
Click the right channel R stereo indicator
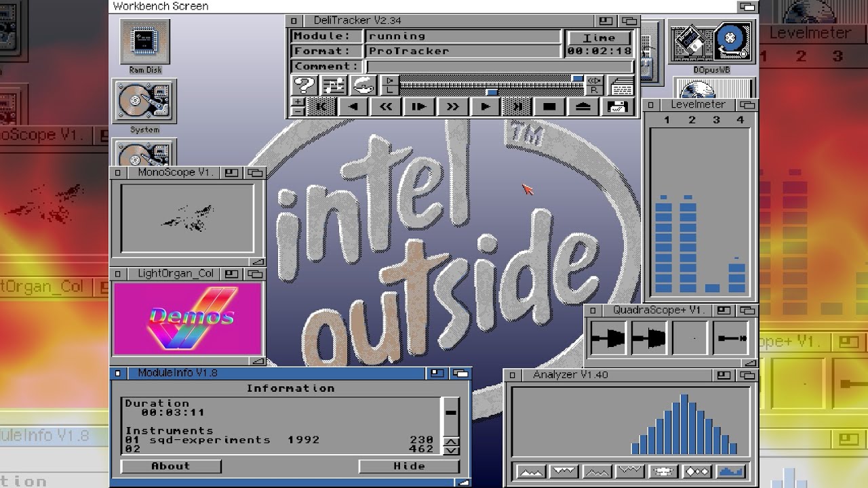tap(593, 89)
